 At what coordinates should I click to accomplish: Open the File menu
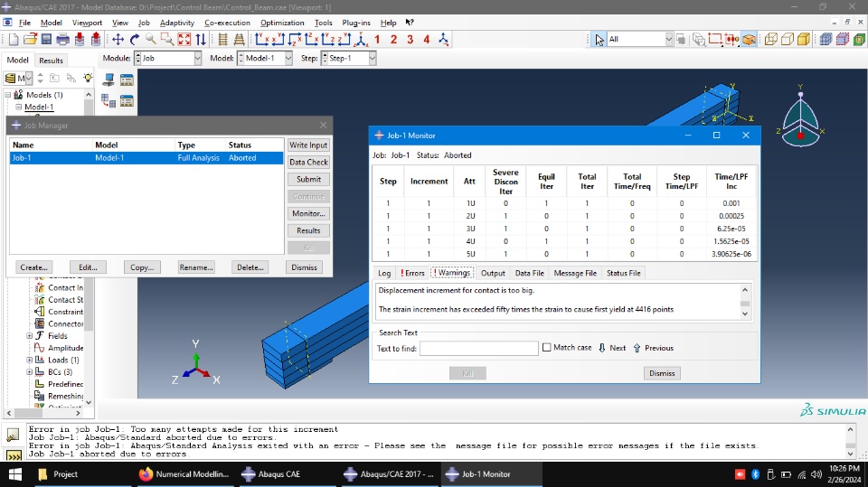(25, 23)
